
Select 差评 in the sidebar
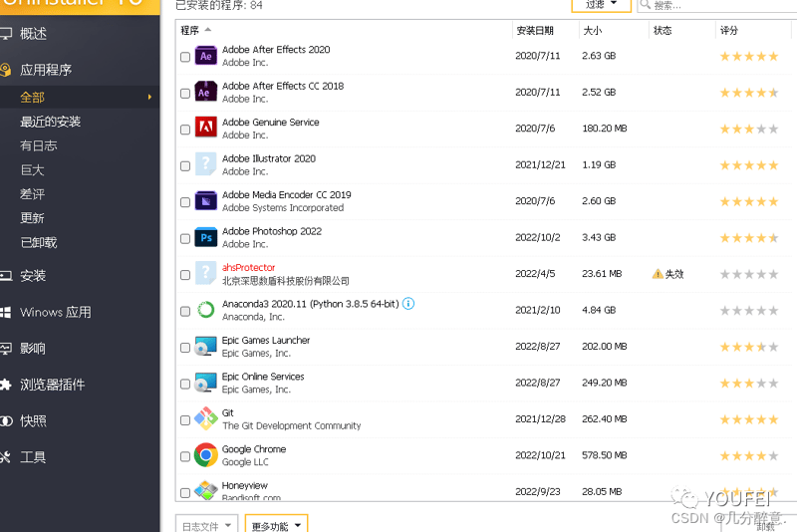[32, 194]
